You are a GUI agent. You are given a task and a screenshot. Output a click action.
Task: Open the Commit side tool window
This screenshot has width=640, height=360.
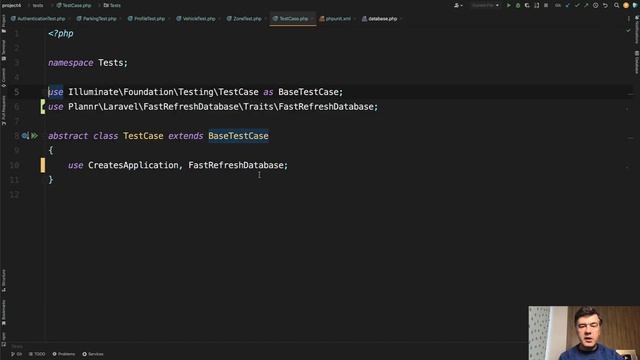[x=4, y=77]
